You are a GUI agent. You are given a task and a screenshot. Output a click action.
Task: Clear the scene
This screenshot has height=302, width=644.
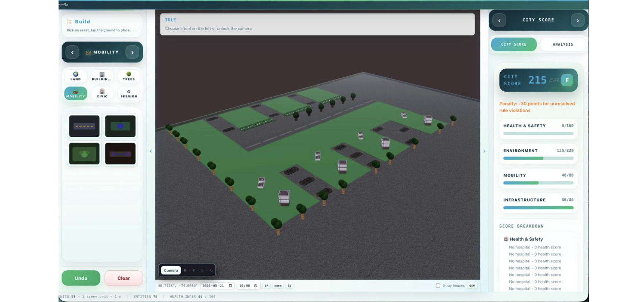pyautogui.click(x=124, y=278)
